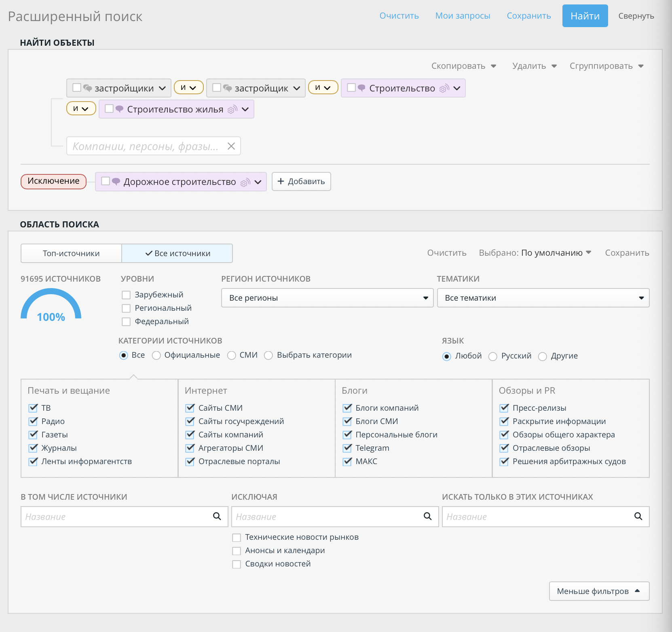Click the gear-signal icon on Строительство жилья tag
The height and width of the screenshot is (632, 672).
pos(232,109)
